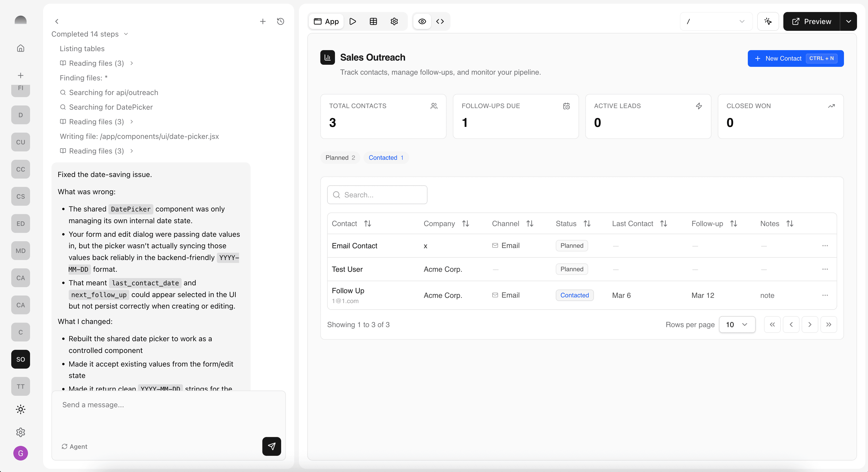Select the App tab
Image resolution: width=868 pixels, height=472 pixels.
point(326,22)
